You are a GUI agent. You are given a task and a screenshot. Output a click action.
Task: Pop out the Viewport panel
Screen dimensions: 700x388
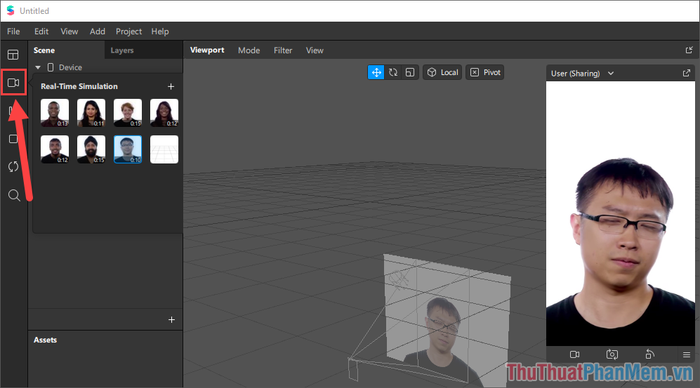(x=689, y=50)
